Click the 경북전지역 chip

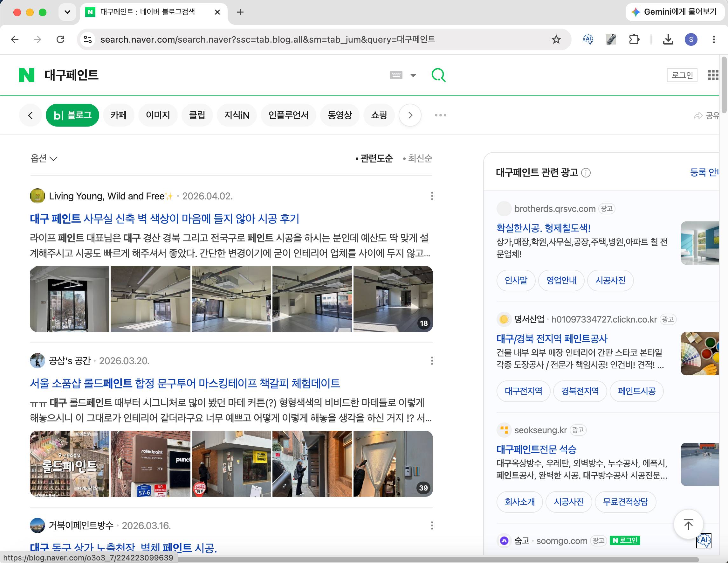coord(580,391)
